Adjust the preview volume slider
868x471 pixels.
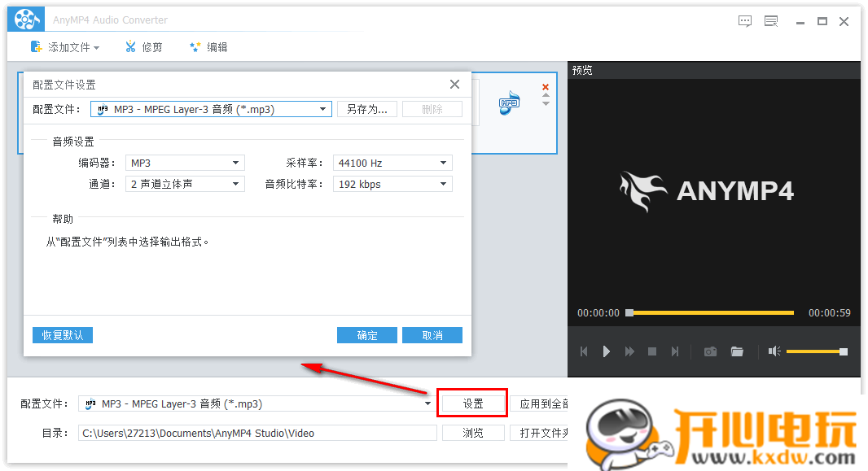click(814, 351)
